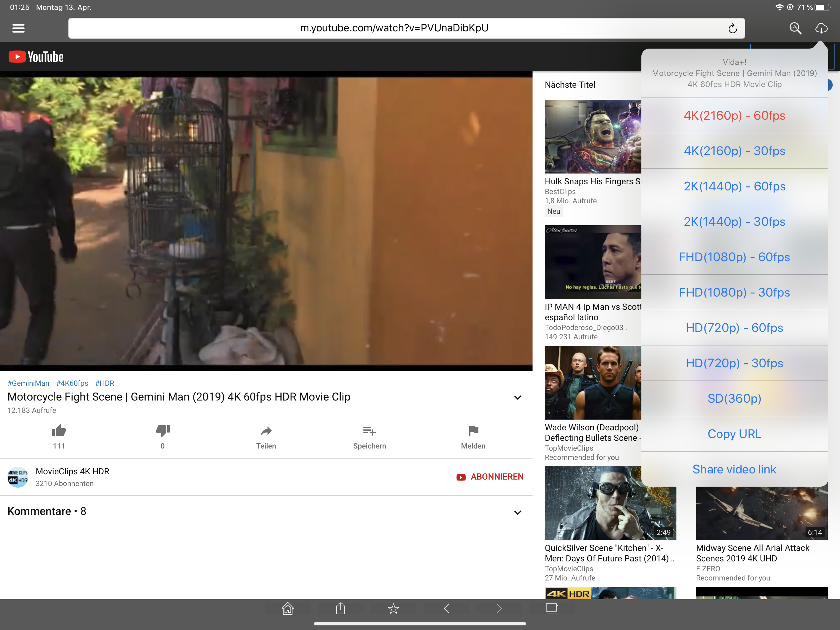Go to the browser home icon

pos(287,608)
